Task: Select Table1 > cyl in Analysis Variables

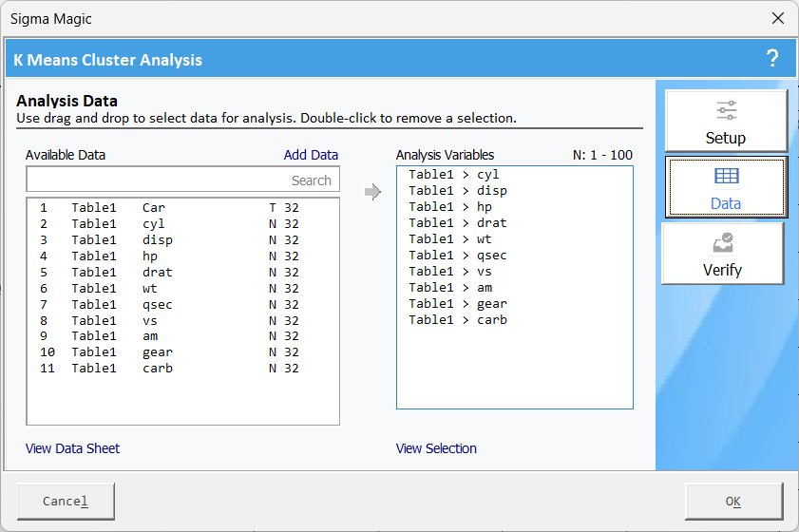Action: 453,175
